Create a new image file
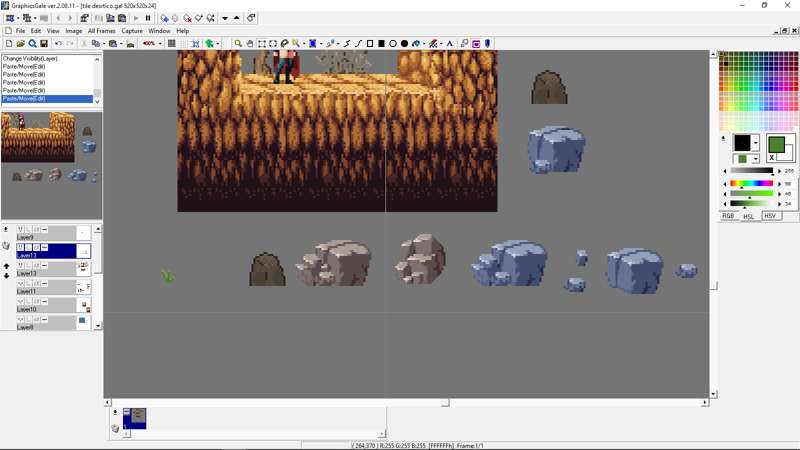The image size is (800, 450). click(9, 44)
